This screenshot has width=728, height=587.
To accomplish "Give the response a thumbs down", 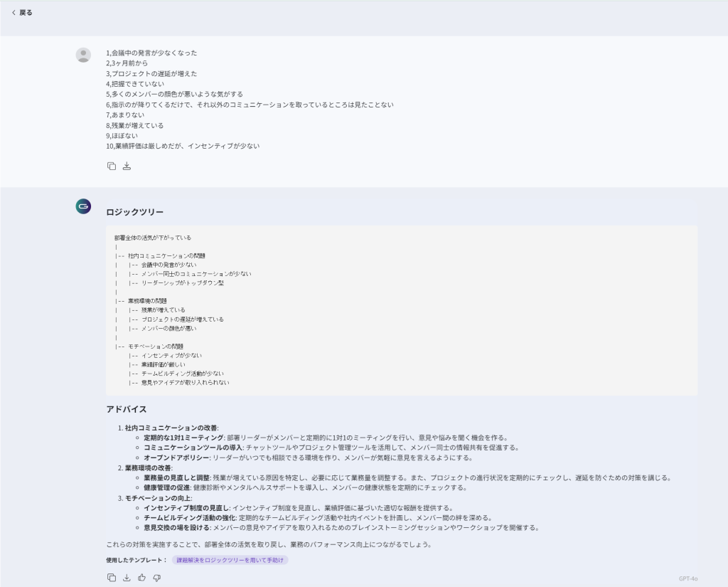I will (x=157, y=578).
